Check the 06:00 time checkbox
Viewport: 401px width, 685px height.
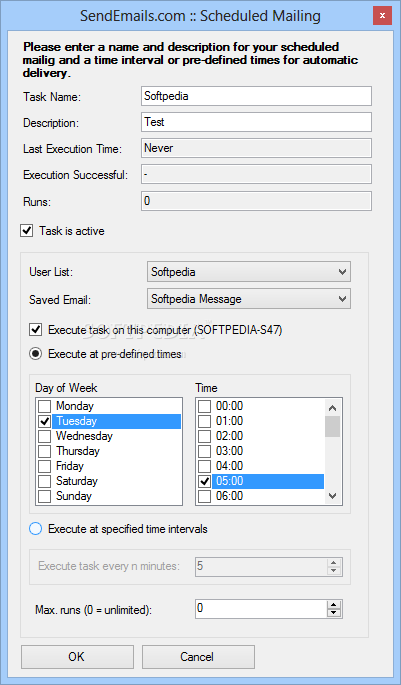pyautogui.click(x=204, y=496)
